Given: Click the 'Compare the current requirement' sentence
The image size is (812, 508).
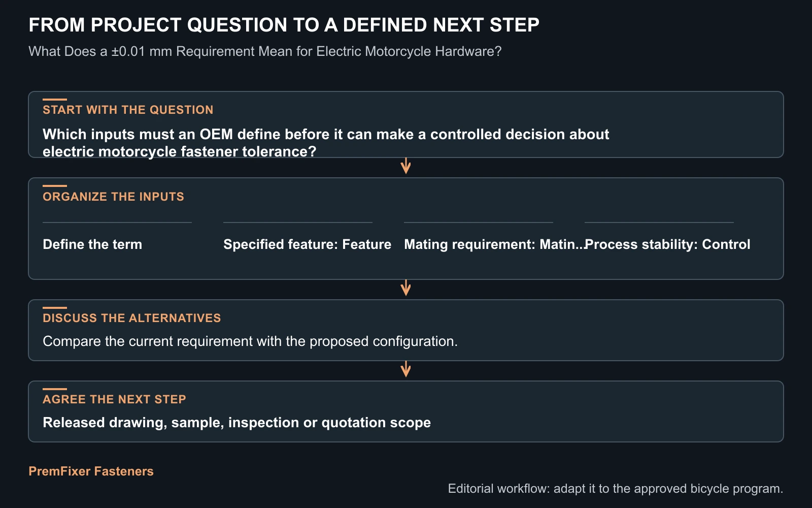Looking at the screenshot, I should (250, 341).
